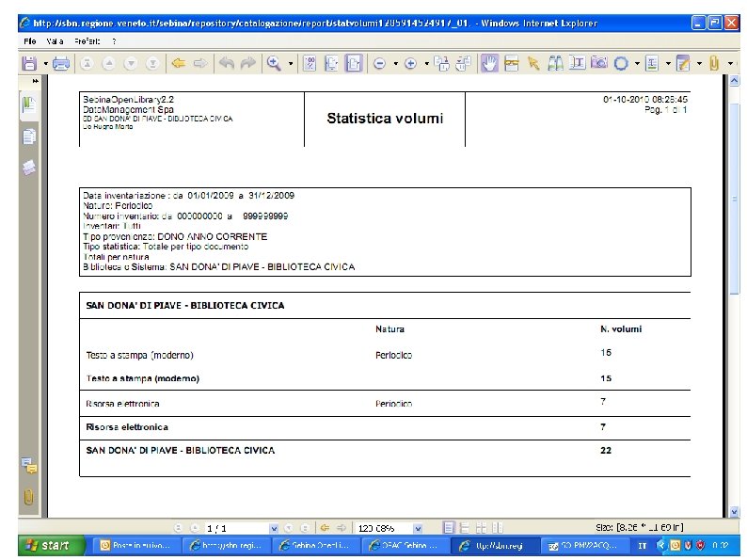Open the '?' help menu
Viewport: 747px width, 560px height.
click(x=115, y=41)
